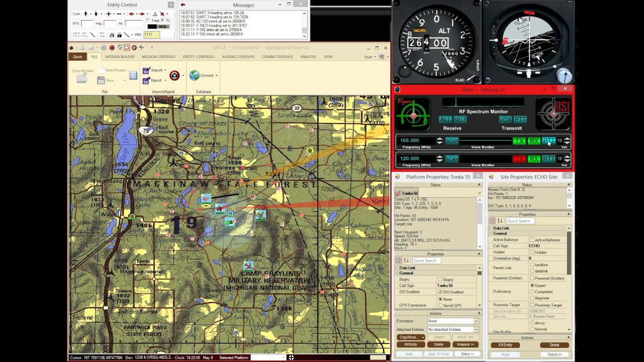Click the red camera snapshot icon

click(x=175, y=75)
